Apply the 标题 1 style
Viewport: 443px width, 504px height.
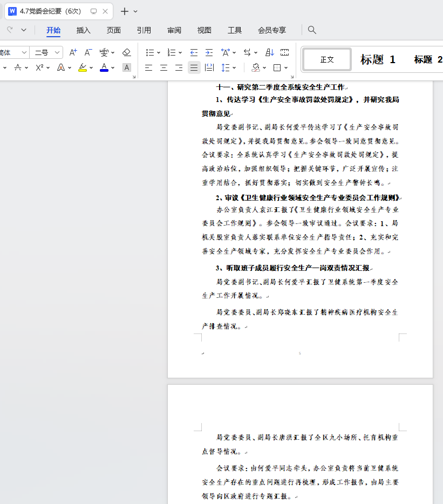click(x=378, y=59)
